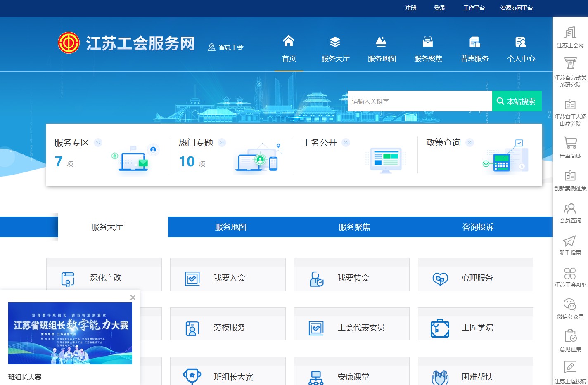Click the 深化产改 service icon
Screen dimensions: 588x385
tap(68, 279)
